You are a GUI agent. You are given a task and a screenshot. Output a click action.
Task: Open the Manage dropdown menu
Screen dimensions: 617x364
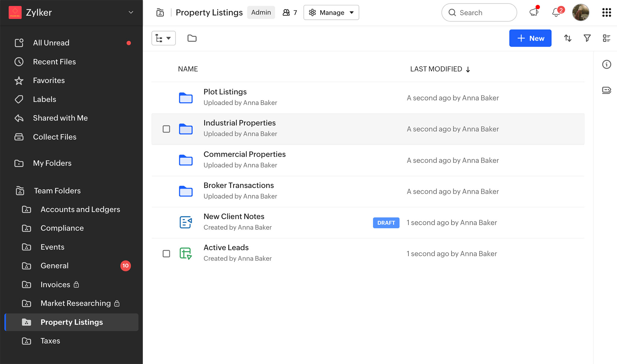[x=331, y=12]
